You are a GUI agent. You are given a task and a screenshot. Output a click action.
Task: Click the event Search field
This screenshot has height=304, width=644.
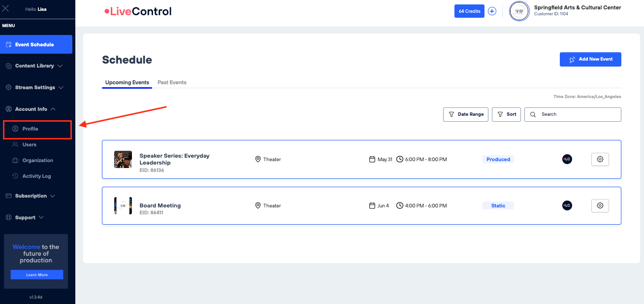click(x=576, y=114)
